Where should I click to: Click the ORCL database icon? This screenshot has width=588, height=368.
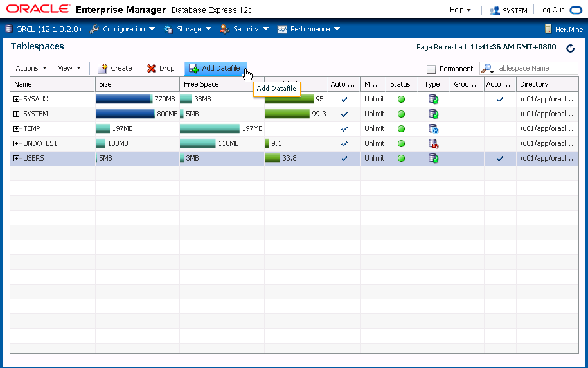click(x=9, y=29)
